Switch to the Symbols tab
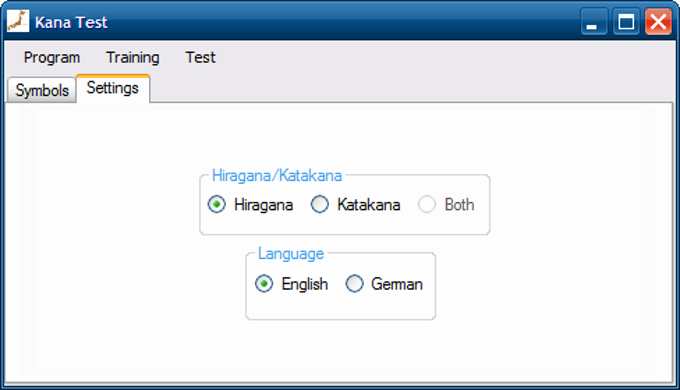The height and width of the screenshot is (390, 680). coord(42,90)
